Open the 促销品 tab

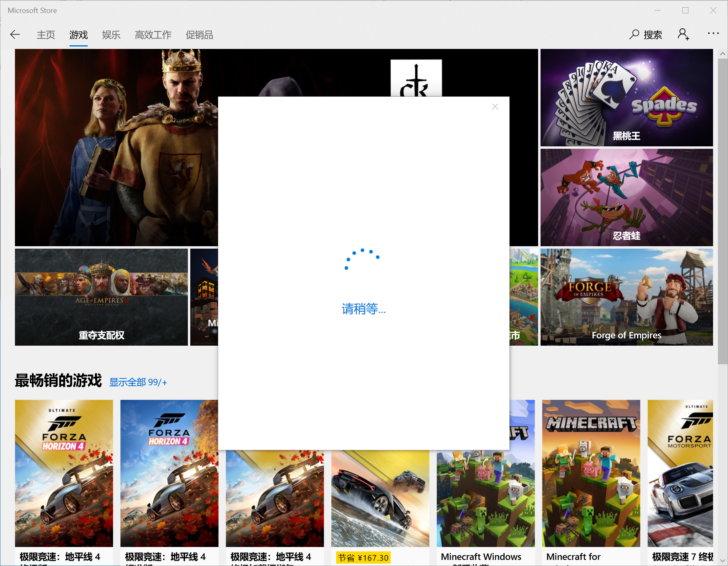[x=199, y=35]
